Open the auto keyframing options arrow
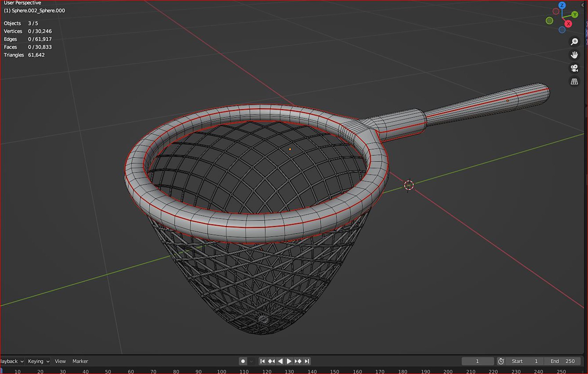This screenshot has height=374, width=588. tap(251, 361)
